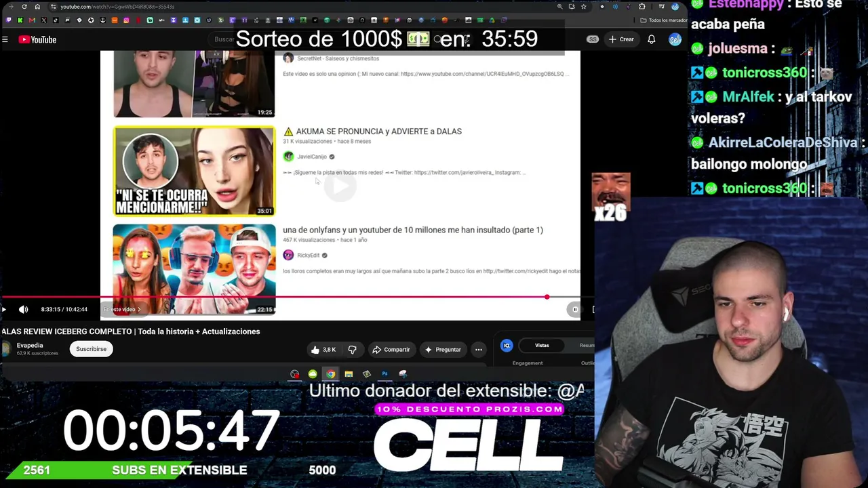Click the Compartir button
The height and width of the screenshot is (488, 868).
tap(391, 350)
